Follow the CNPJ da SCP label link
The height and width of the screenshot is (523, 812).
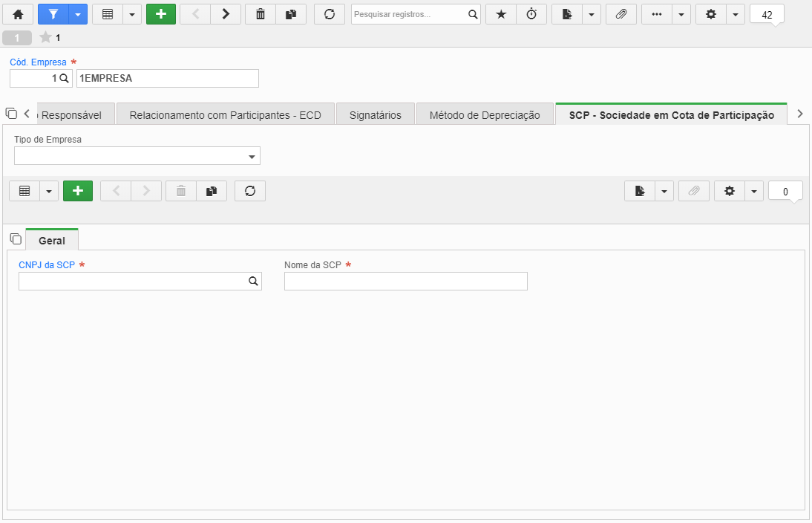pos(47,265)
